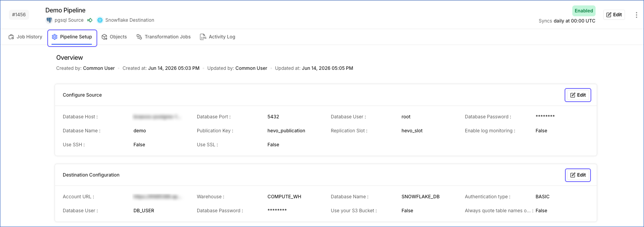Click the Updated at Jun 14, 2026 05:05 PM text
644x227 pixels.
314,68
